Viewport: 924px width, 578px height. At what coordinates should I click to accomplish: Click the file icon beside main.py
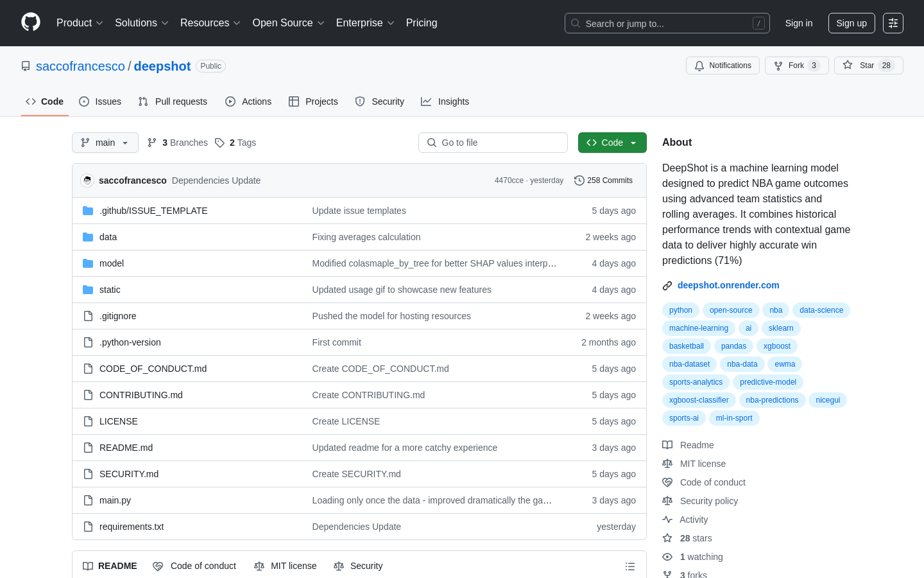click(88, 500)
